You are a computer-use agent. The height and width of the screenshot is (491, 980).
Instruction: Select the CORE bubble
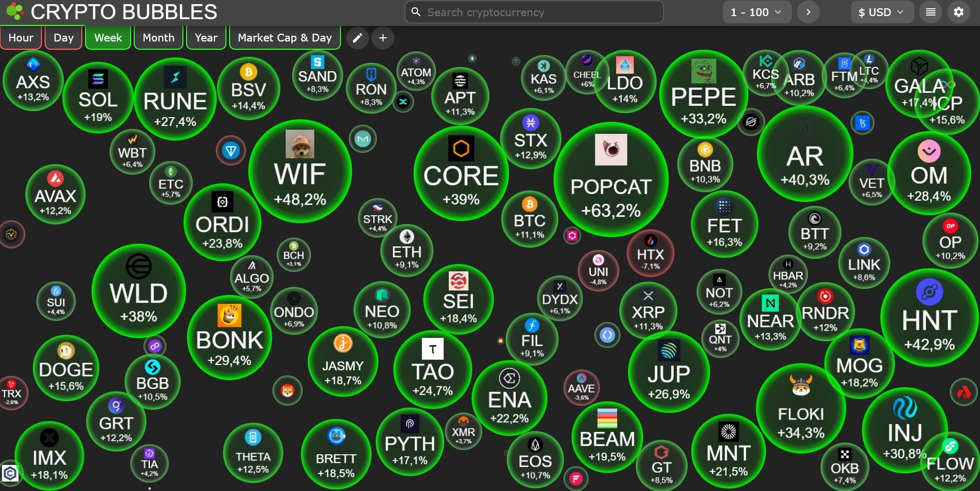tap(461, 173)
